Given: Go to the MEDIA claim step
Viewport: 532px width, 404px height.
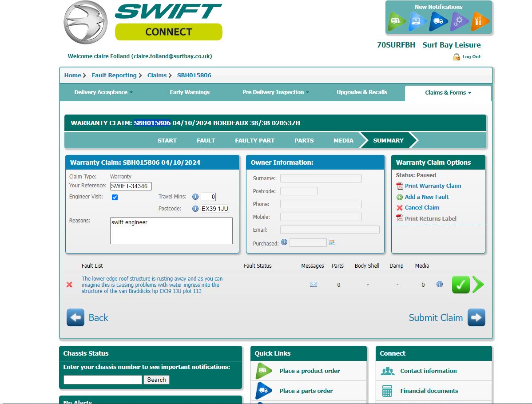Looking at the screenshot, I should click(343, 140).
